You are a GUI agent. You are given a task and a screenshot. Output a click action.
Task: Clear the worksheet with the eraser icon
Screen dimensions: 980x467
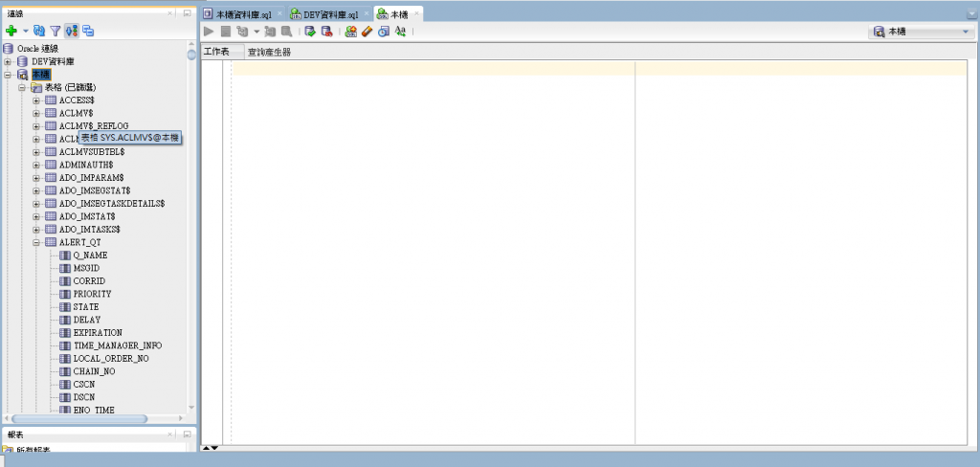click(367, 32)
